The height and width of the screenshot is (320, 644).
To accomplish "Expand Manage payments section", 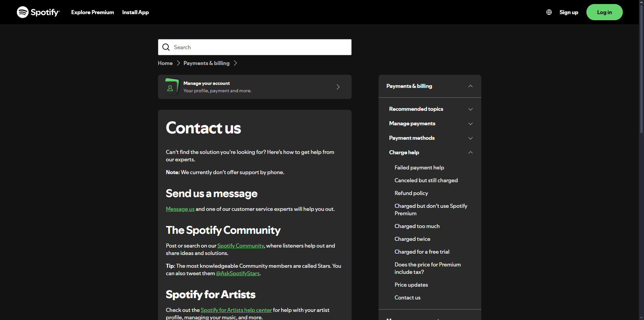I will (x=471, y=124).
